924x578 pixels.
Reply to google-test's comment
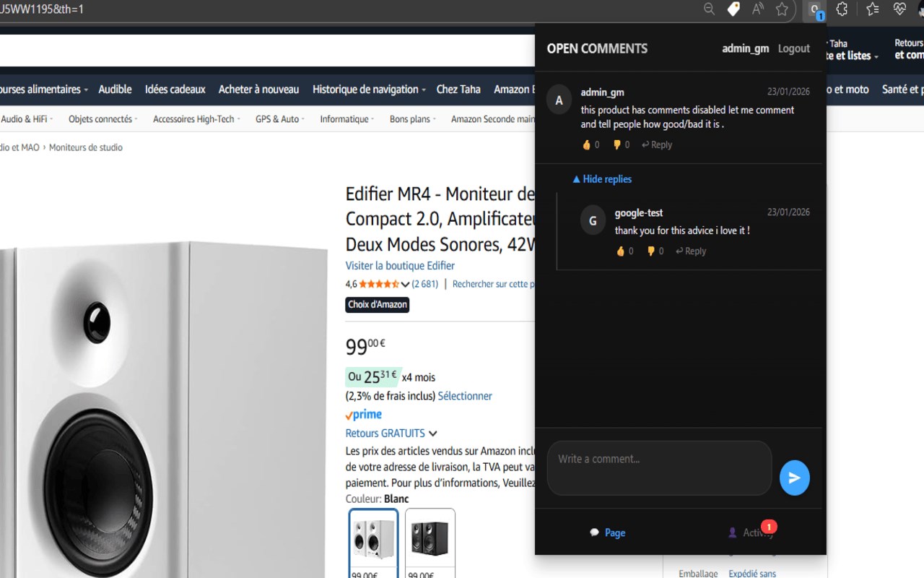click(691, 251)
